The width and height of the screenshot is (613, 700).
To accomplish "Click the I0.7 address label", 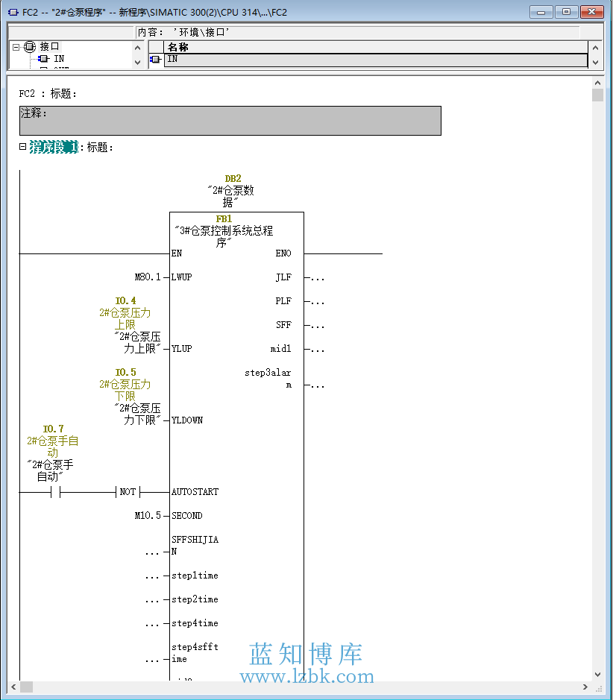I will tap(53, 429).
